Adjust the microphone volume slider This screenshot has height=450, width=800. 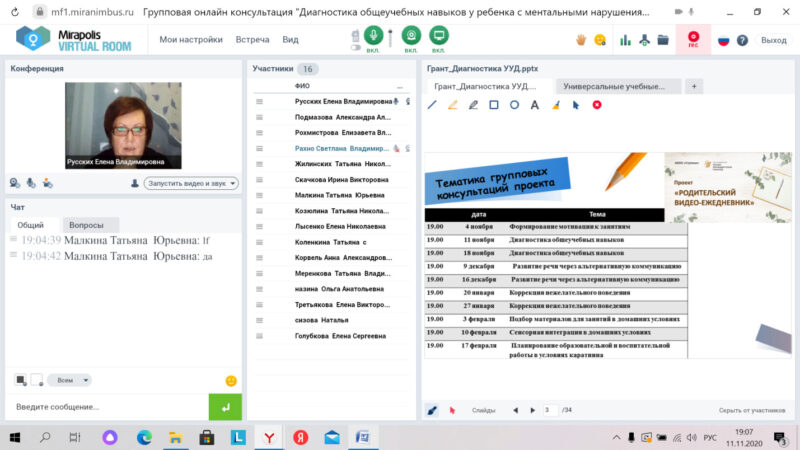click(390, 39)
